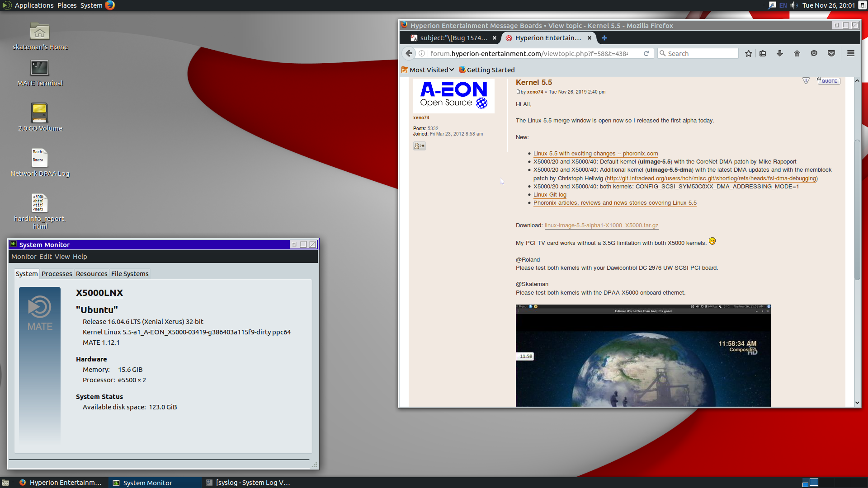Switch to Hyperion Entertainment taskbar button

click(61, 483)
